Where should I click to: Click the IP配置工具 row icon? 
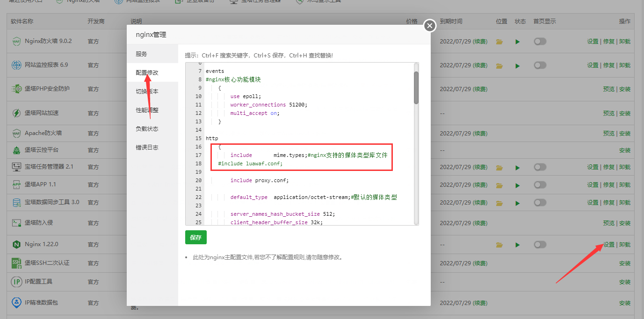point(16,282)
